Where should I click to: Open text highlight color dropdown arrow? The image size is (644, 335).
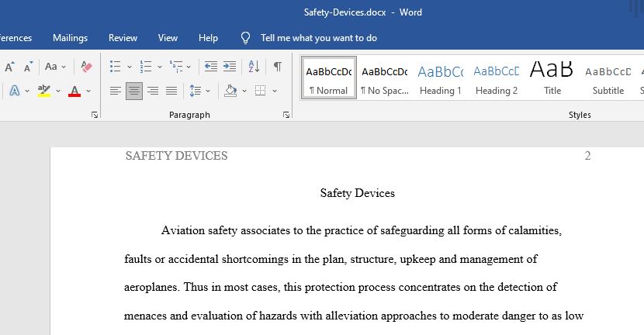pyautogui.click(x=58, y=91)
